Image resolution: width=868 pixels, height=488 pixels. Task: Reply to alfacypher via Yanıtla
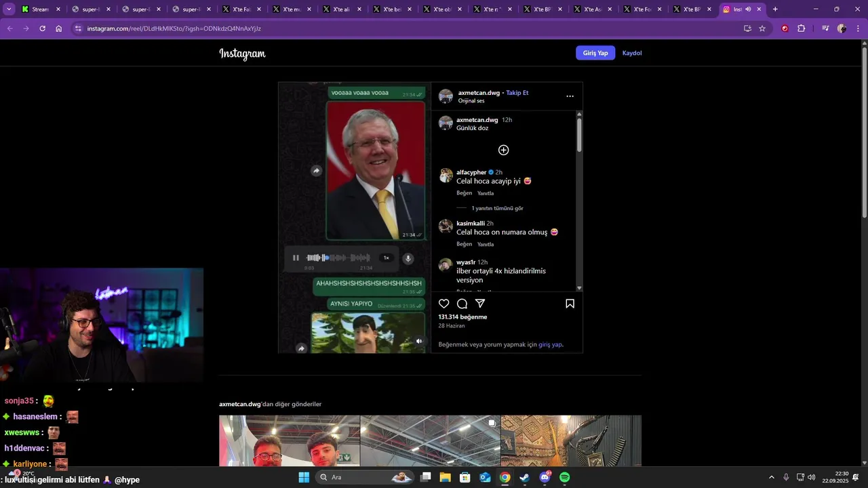(486, 193)
